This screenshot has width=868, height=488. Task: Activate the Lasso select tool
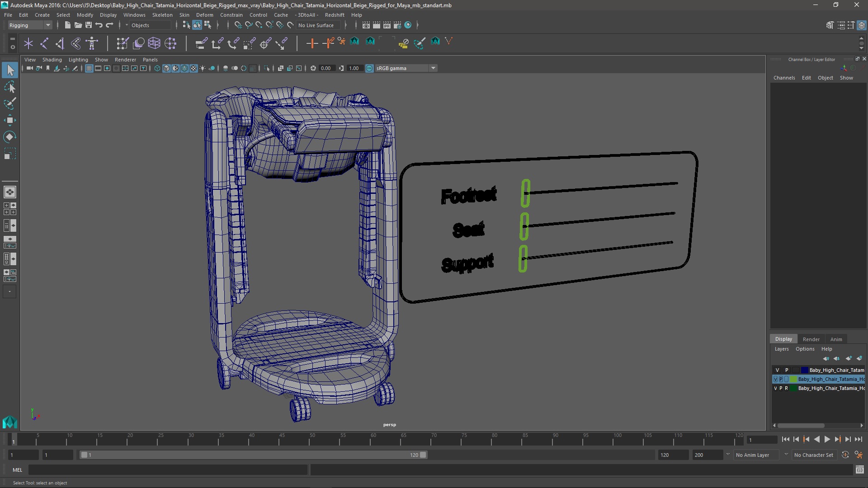click(10, 87)
